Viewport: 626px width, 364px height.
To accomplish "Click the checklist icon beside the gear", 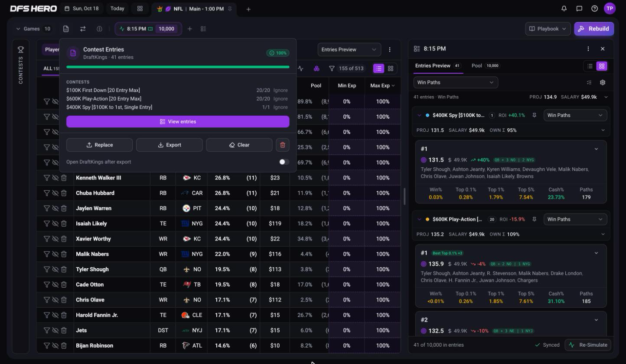I will (589, 82).
